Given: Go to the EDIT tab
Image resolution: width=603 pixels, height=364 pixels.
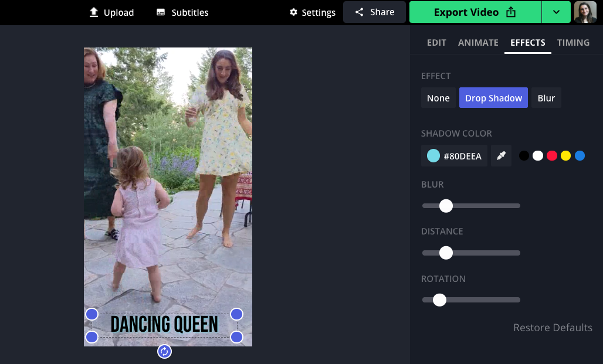Looking at the screenshot, I should [x=436, y=43].
